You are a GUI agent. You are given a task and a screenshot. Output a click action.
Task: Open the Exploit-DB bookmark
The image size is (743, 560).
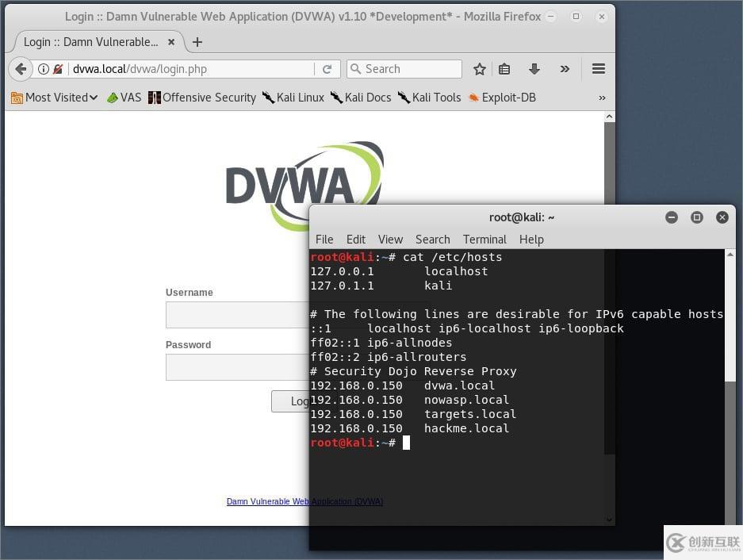[x=502, y=98]
